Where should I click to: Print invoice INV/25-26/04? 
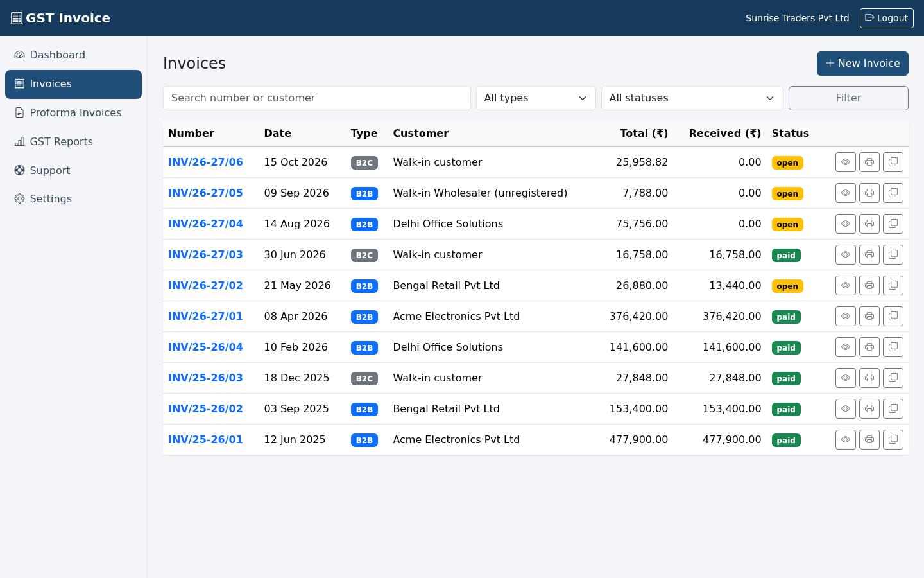tap(869, 347)
